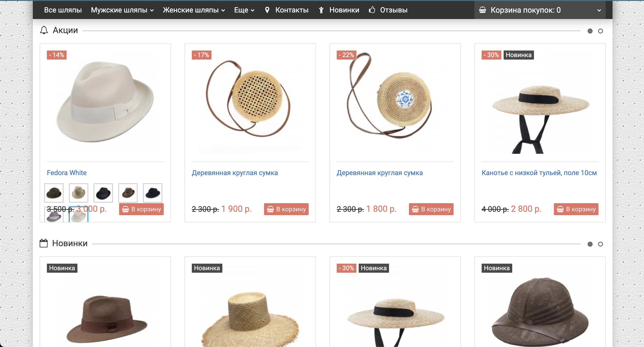Image resolution: width=644 pixels, height=347 pixels.
Task: Go to the Контакты page
Action: pyautogui.click(x=292, y=10)
